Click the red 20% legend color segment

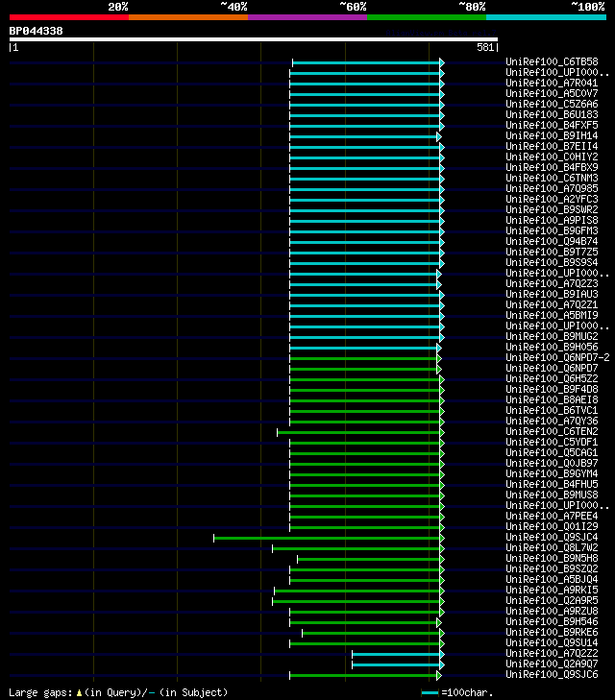tap(69, 17)
